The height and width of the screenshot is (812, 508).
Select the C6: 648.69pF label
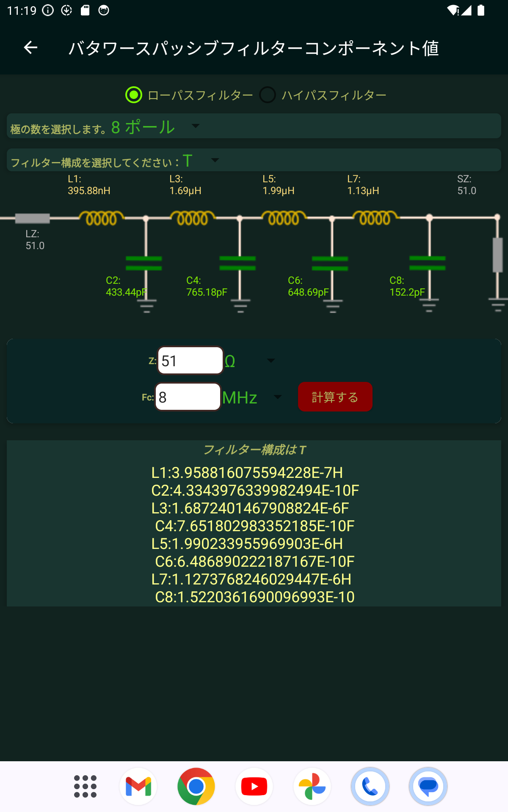[308, 286]
